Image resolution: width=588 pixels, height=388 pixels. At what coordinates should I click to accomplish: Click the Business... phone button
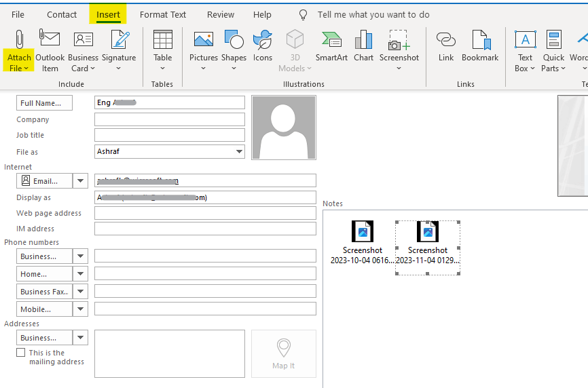(44, 256)
